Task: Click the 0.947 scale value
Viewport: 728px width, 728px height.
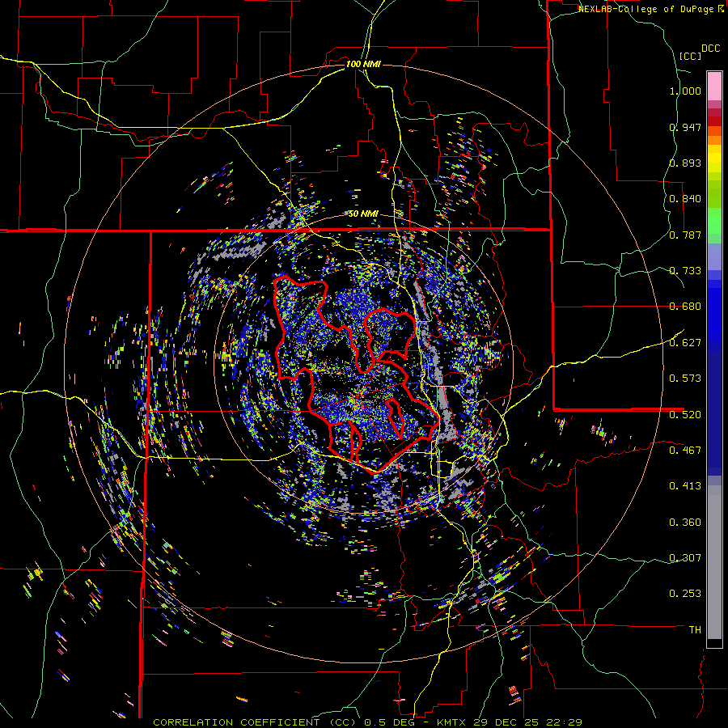Action: [x=685, y=127]
